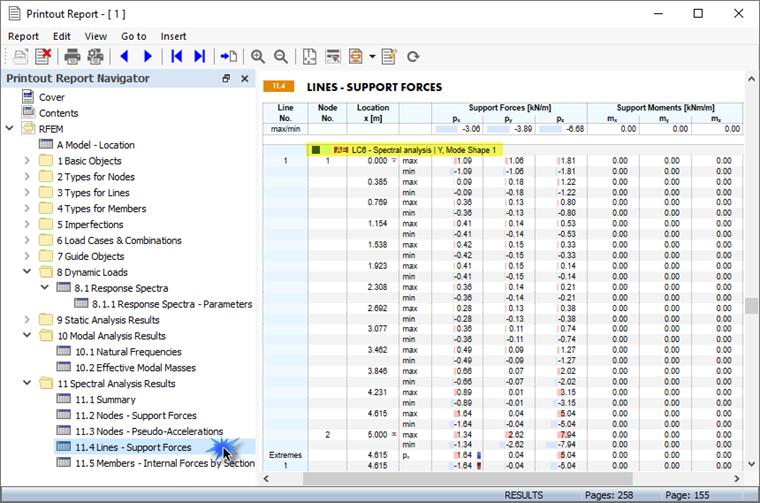
Task: Expand 9 Static Analysis Results folder
Action: (x=27, y=320)
